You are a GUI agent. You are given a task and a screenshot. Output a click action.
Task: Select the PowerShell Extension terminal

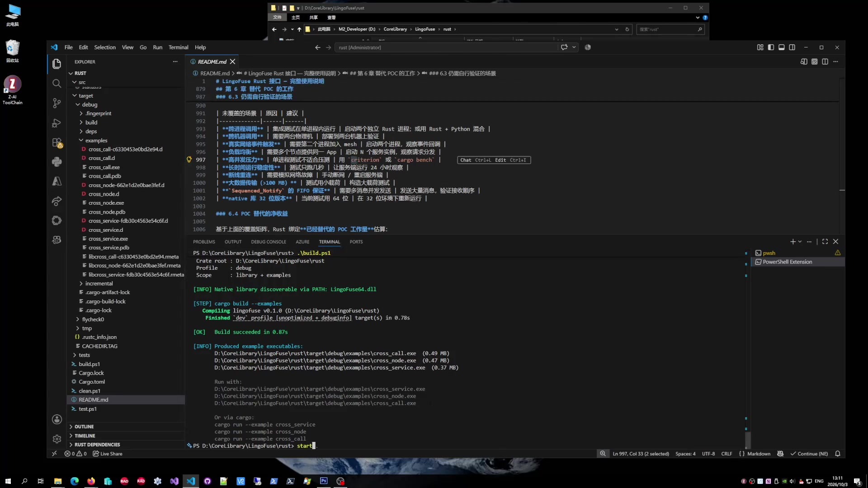coord(797,262)
